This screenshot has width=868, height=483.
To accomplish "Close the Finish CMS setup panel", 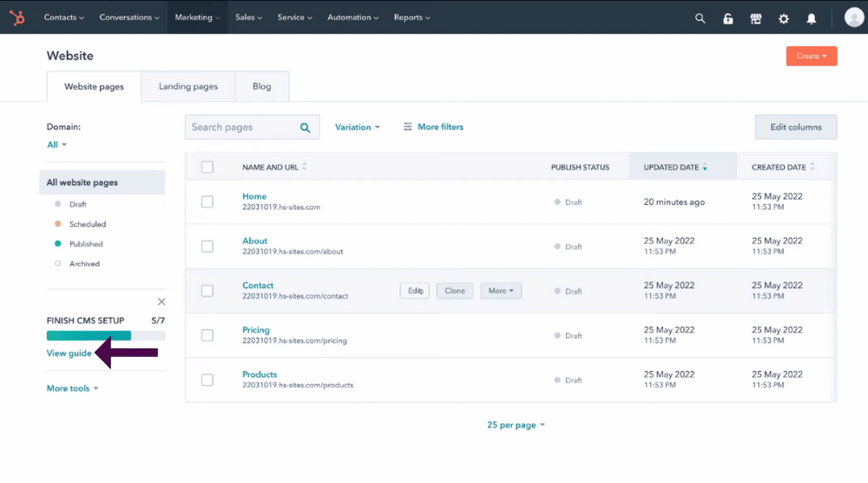I will (x=161, y=301).
